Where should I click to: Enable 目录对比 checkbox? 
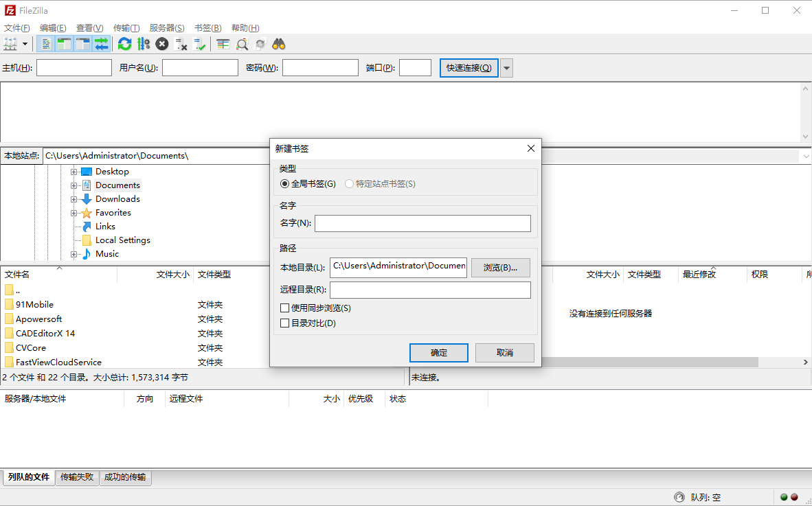pyautogui.click(x=285, y=323)
